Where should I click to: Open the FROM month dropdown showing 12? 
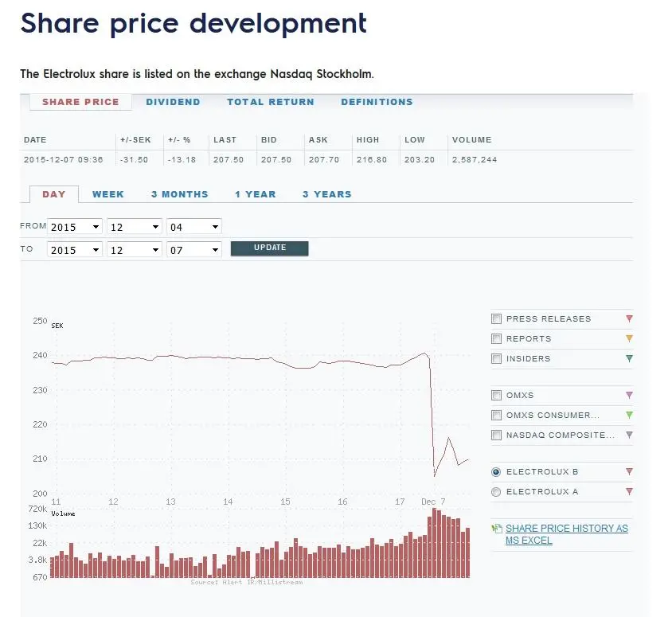134,227
